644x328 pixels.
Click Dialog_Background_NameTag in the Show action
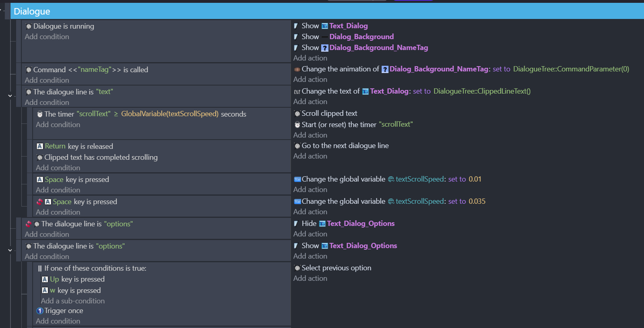[379, 48]
